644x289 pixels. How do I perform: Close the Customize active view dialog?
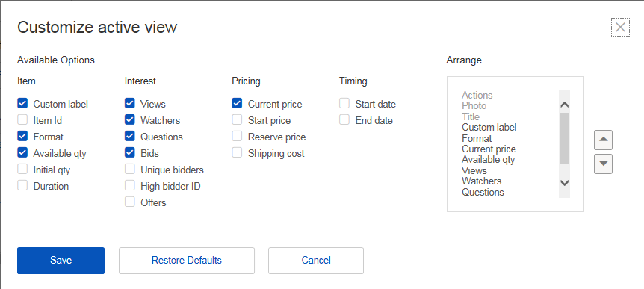(x=620, y=28)
